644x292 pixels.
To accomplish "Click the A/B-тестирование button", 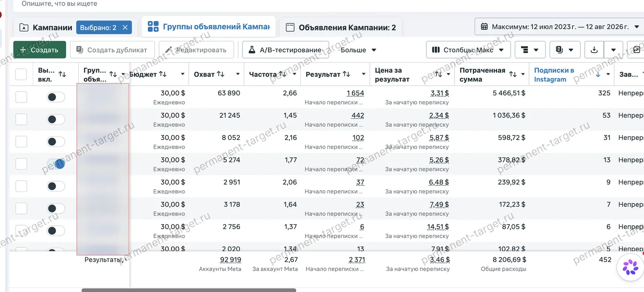I will point(286,50).
